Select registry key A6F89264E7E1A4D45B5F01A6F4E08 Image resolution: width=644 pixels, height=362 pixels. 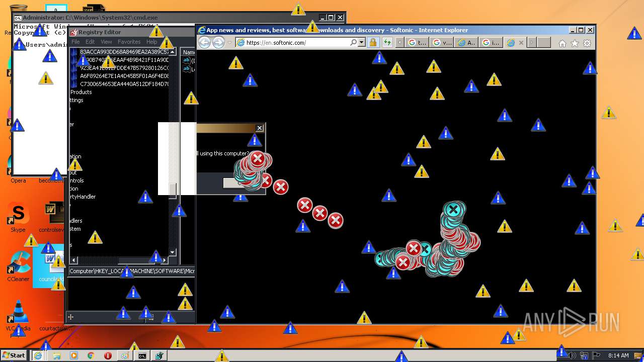point(124,76)
